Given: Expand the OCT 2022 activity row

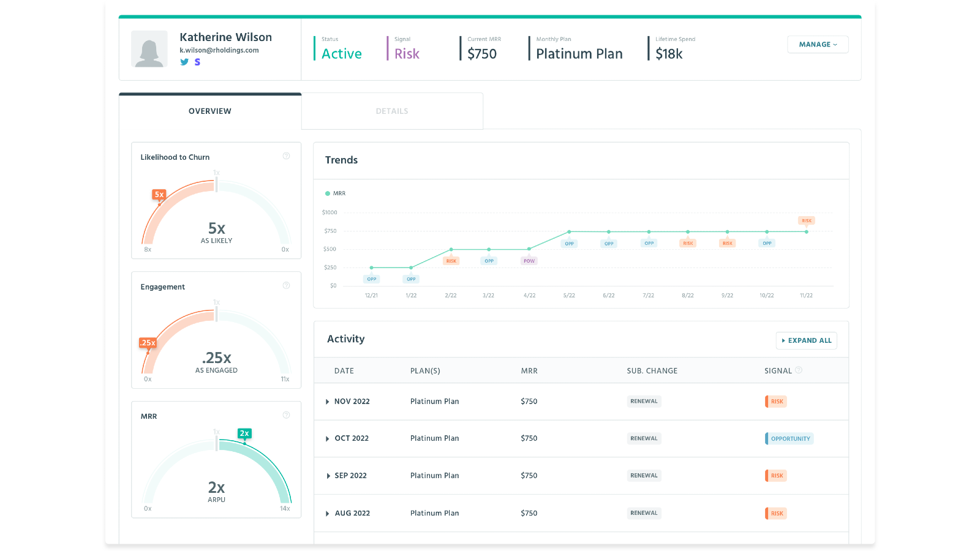Looking at the screenshot, I should [x=328, y=439].
